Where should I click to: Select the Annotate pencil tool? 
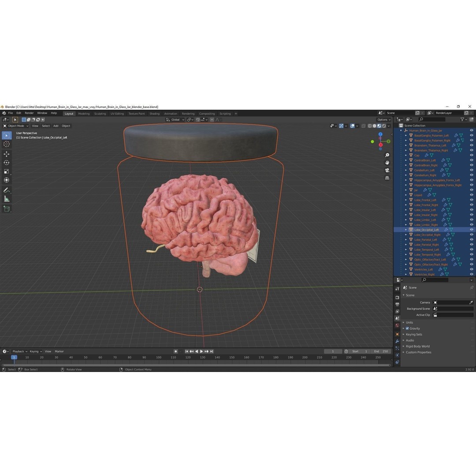(x=7, y=190)
